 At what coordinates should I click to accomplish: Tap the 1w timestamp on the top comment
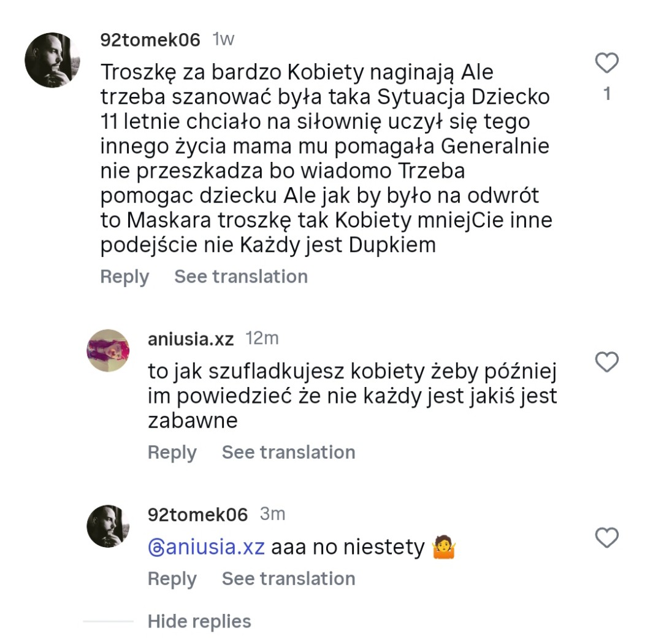223,40
